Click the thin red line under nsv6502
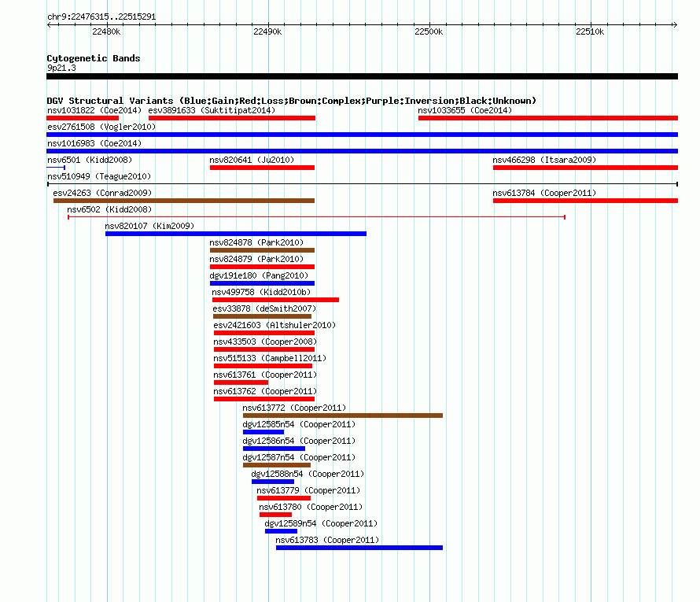Viewport: 700px width, 602px height. 316,217
